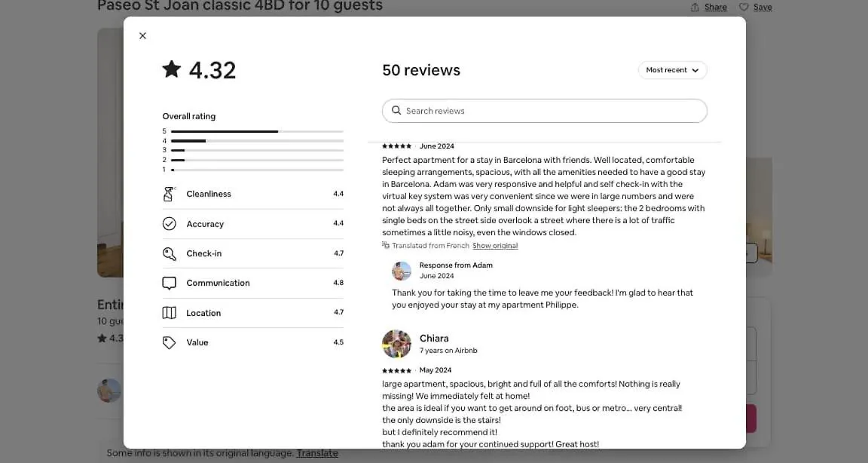Click the Share link at top
Screen dimensions: 868x463
[715, 8]
